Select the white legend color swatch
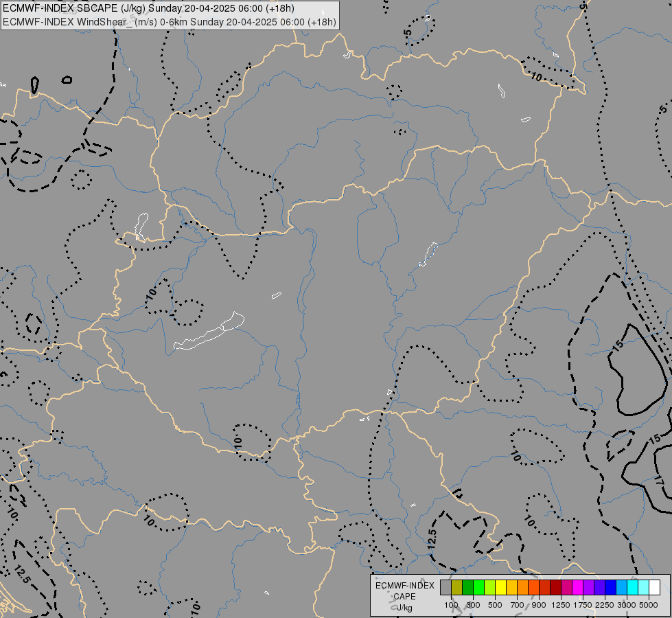672x618 pixels. [654, 587]
